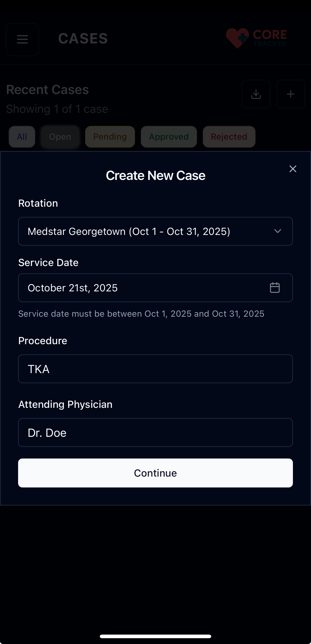Select the All filter tab
Image resolution: width=311 pixels, height=644 pixels.
(22, 137)
